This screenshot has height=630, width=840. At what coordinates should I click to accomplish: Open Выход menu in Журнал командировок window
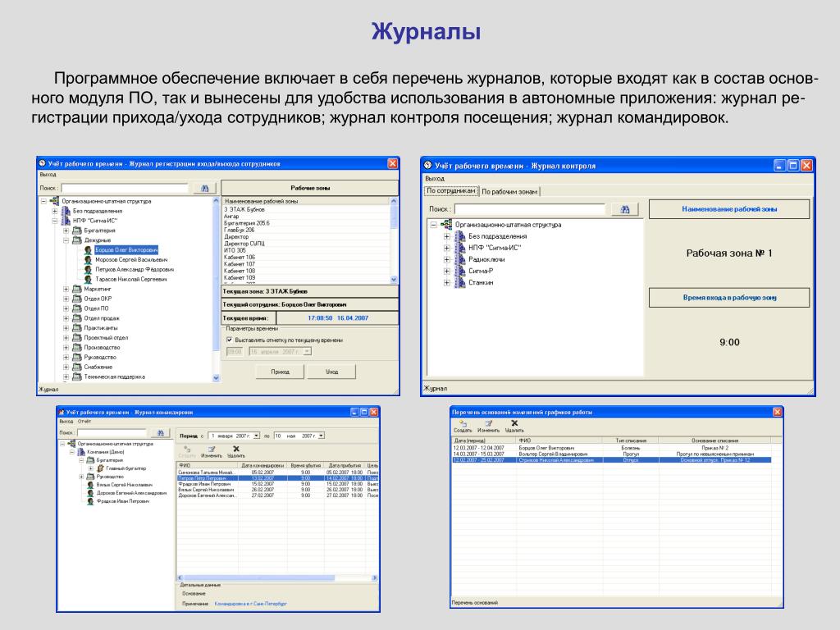(66, 422)
